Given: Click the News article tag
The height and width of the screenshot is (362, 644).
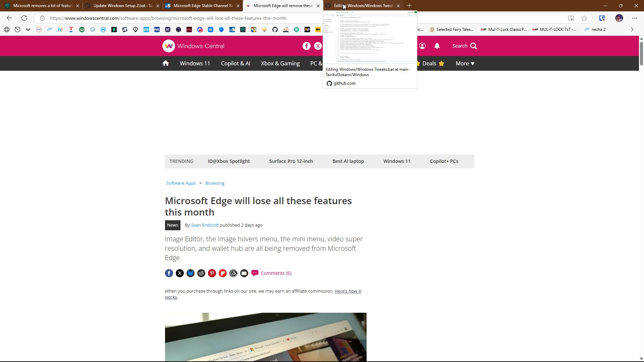Looking at the screenshot, I should (x=173, y=225).
